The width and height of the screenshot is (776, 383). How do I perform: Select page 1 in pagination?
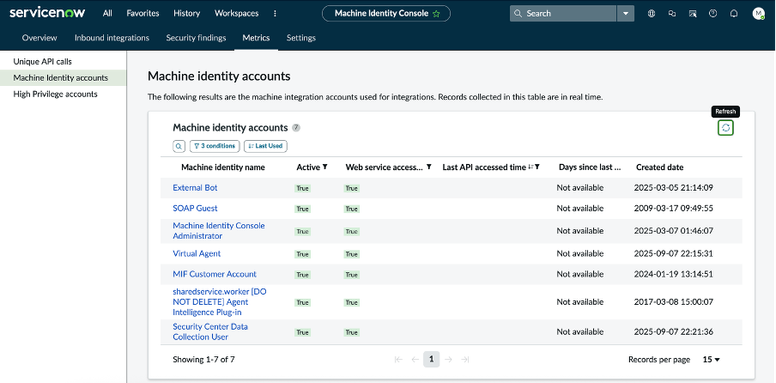(431, 360)
